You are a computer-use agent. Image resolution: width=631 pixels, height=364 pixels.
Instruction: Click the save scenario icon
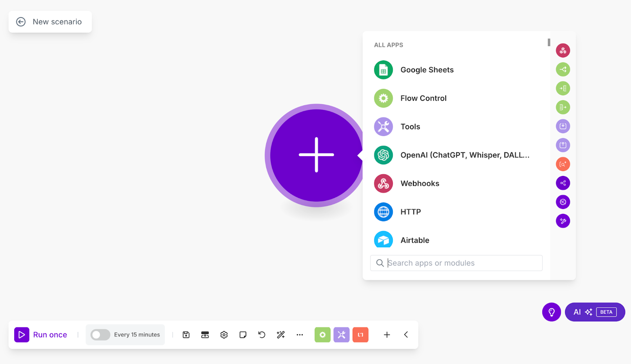pyautogui.click(x=186, y=335)
